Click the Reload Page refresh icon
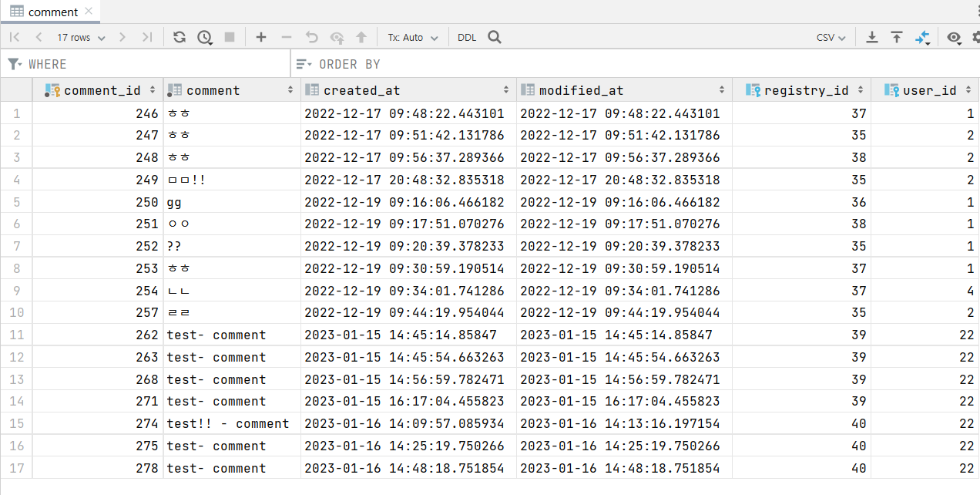Viewport: 980px width, 495px height. [x=180, y=37]
